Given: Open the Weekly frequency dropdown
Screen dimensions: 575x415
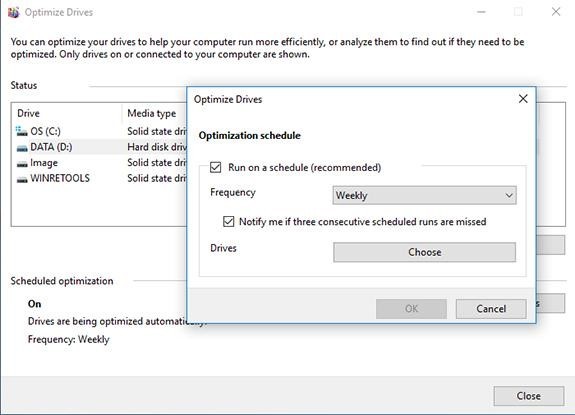Looking at the screenshot, I should [424, 195].
